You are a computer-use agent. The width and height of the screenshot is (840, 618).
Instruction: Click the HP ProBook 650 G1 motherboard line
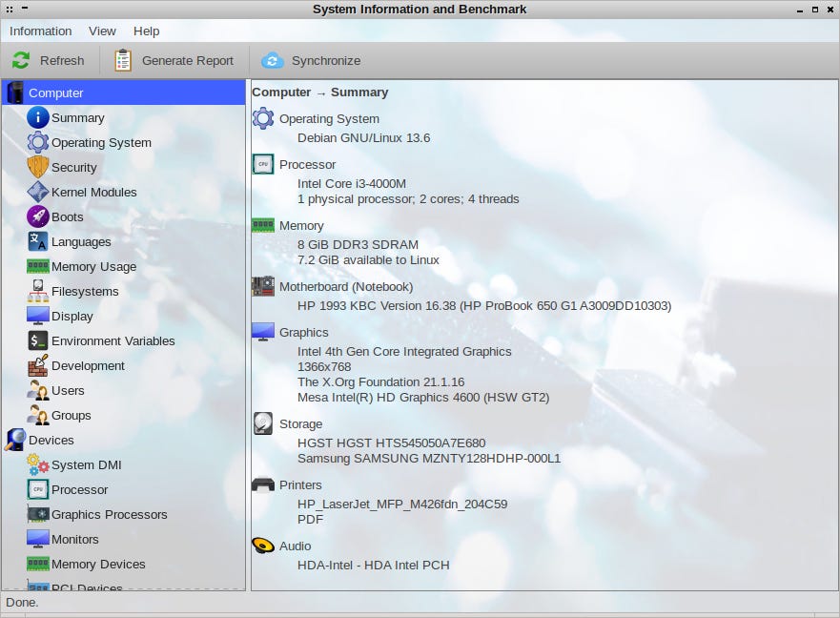[484, 305]
